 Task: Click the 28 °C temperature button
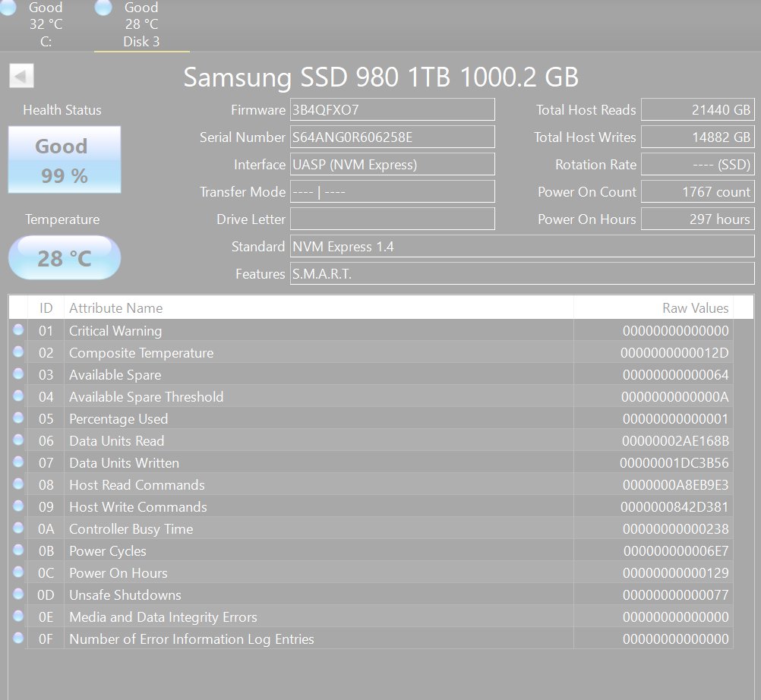click(65, 257)
